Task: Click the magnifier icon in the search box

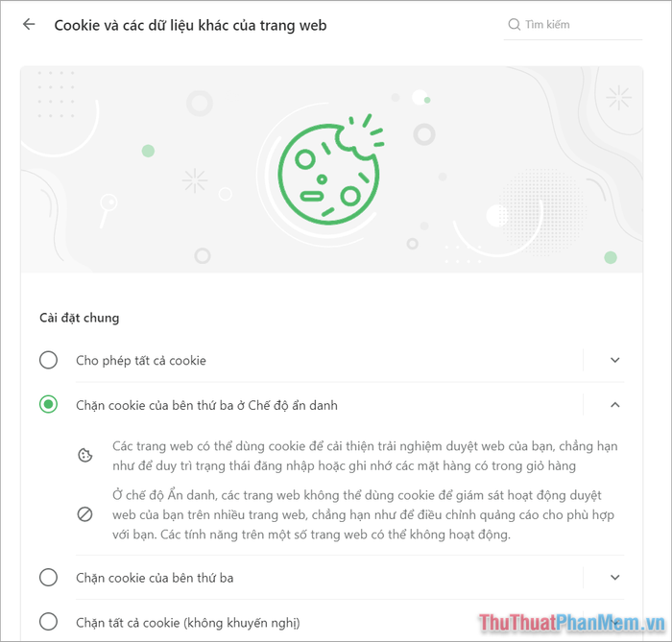Action: [514, 25]
